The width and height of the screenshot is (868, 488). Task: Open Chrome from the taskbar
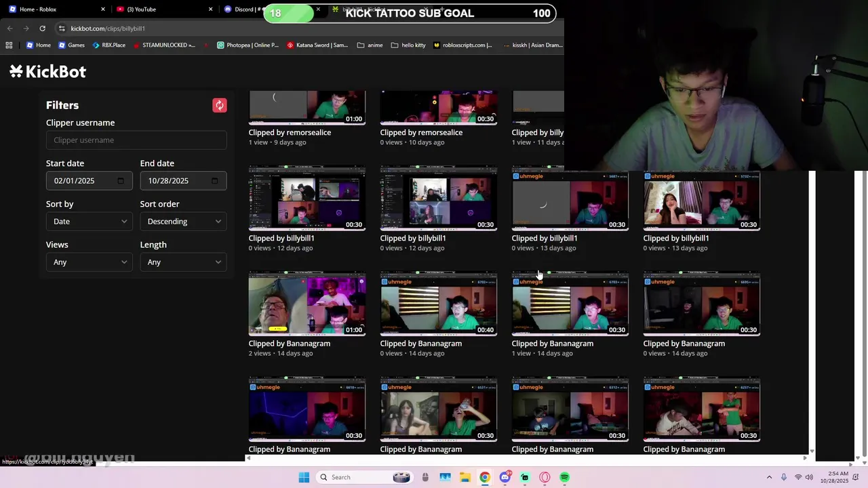point(485,477)
